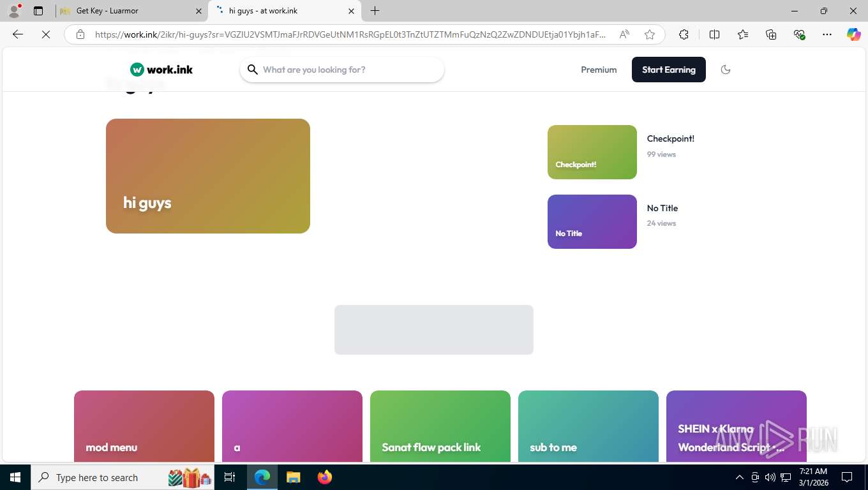This screenshot has height=490, width=868.
Task: Click the No Title link text
Action: tap(662, 208)
